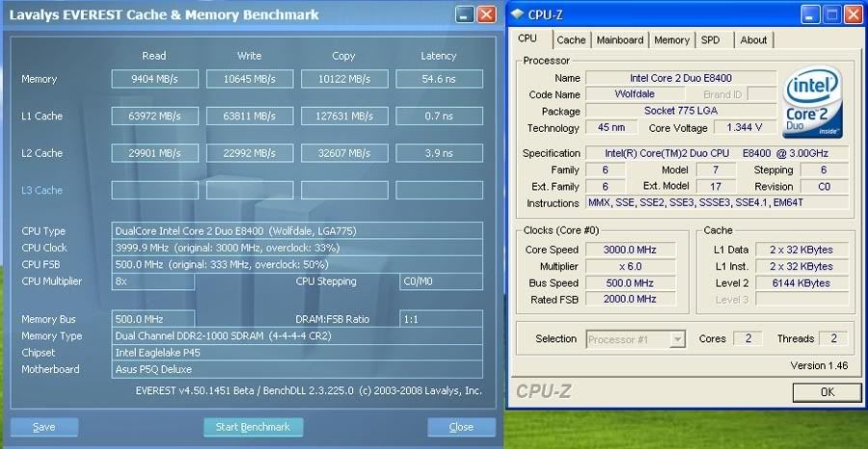
Task: Switch to the Cache tab
Action: tap(571, 40)
